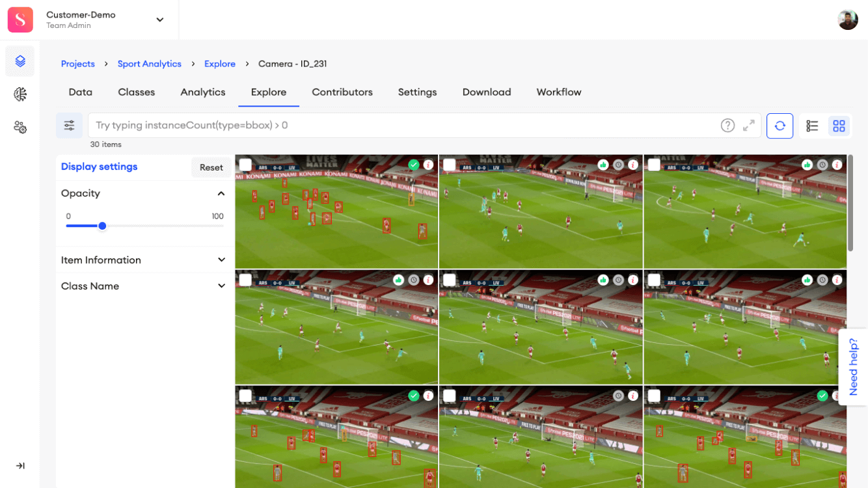This screenshot has width=868, height=488.
Task: Click the thumbs-up icon on the second-row first thumbnail
Action: 399,280
